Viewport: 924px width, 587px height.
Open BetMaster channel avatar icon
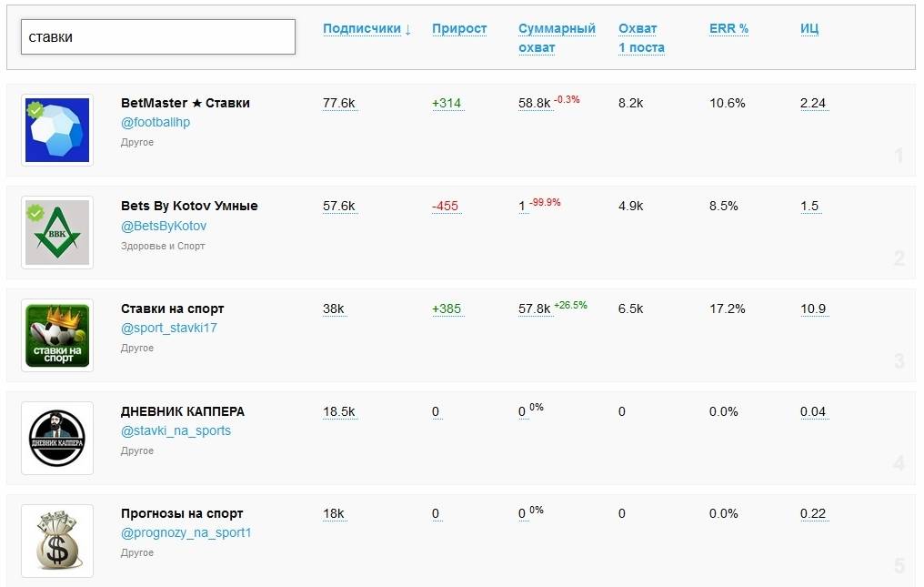click(57, 130)
